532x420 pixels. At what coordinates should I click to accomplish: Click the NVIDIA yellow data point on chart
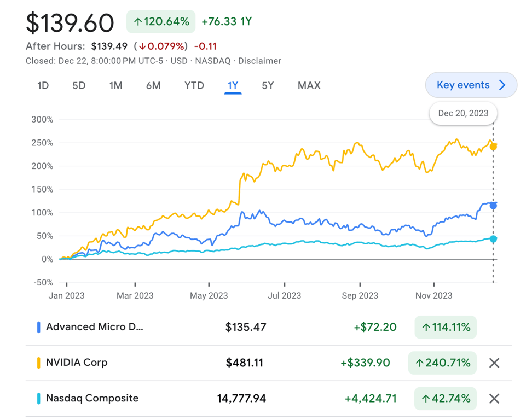493,147
